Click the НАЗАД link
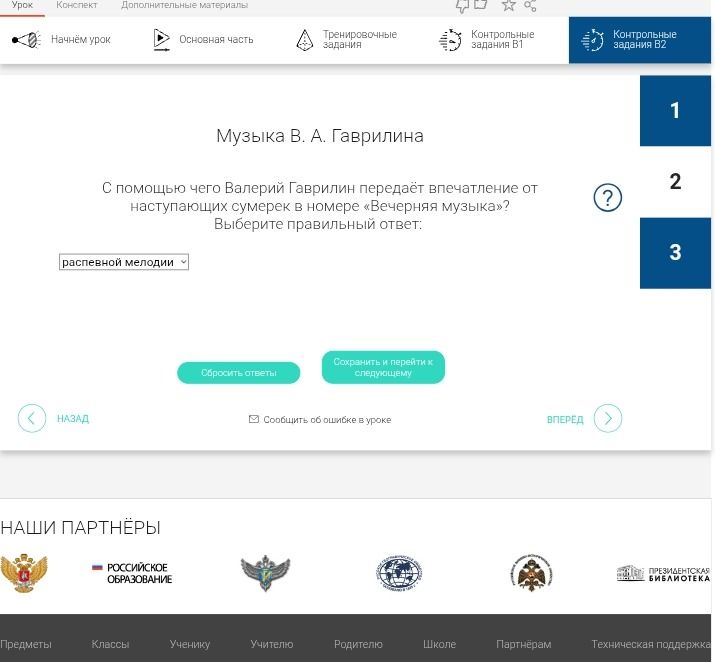This screenshot has width=715, height=662. (73, 419)
